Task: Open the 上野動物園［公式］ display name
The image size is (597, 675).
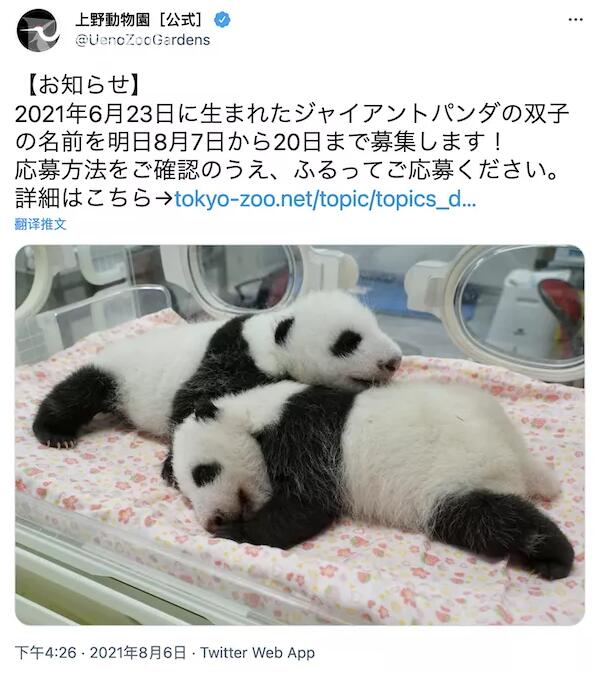Action: coord(139,19)
